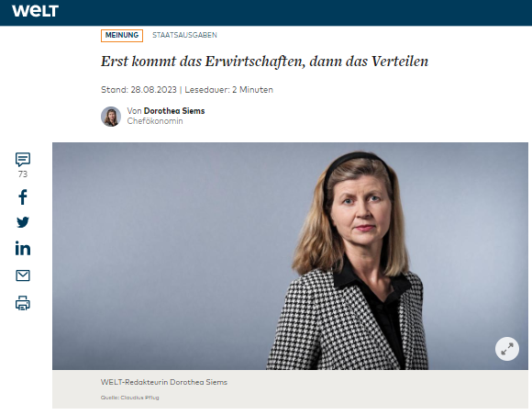Click the photo credit 'Quelle: Claudius Pflug'
The width and height of the screenshot is (532, 415).
[129, 398]
